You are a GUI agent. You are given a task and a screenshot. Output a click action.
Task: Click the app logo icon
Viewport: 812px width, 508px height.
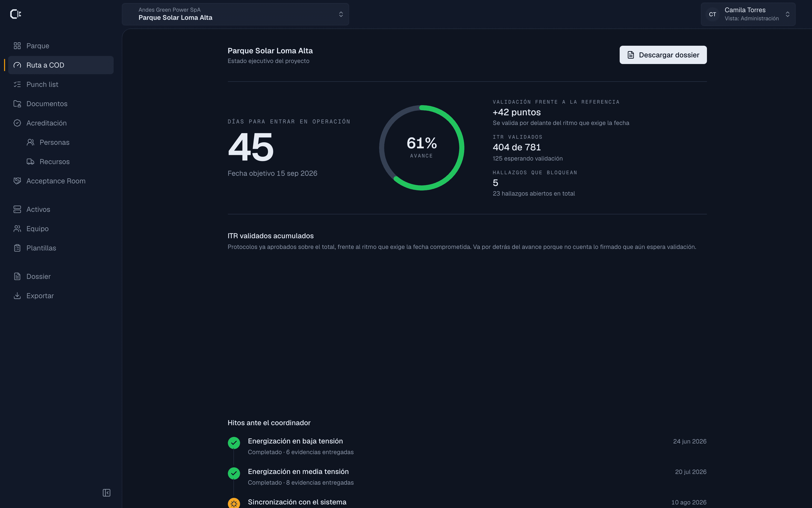(x=15, y=14)
